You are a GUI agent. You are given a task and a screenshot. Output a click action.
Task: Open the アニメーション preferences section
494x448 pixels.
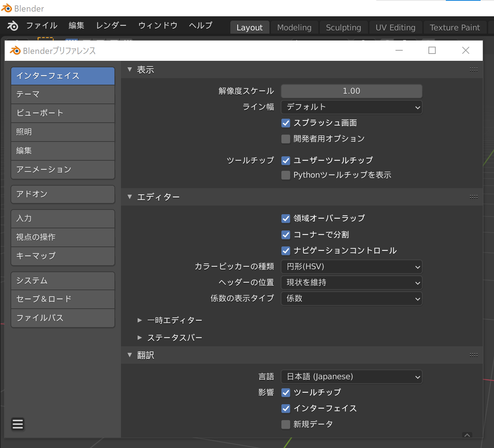point(63,170)
